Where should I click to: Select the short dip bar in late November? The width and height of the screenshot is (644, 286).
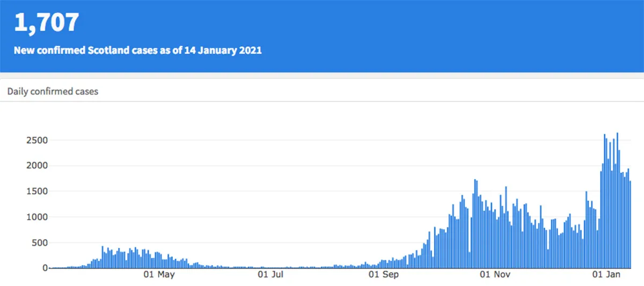click(548, 258)
